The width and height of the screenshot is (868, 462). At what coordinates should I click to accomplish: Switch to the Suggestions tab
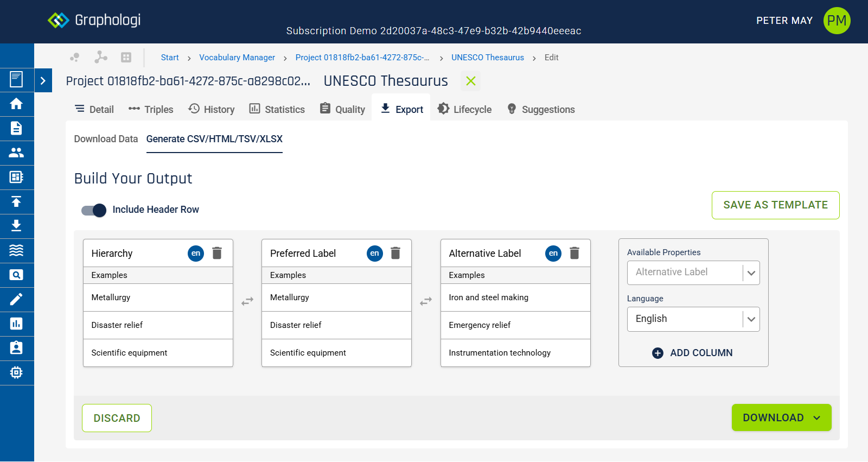pyautogui.click(x=541, y=109)
